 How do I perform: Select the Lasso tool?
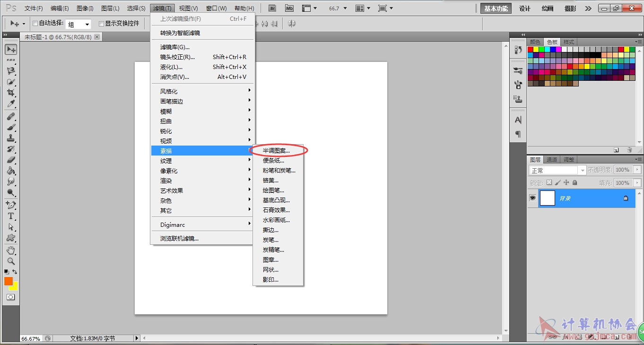[x=11, y=71]
